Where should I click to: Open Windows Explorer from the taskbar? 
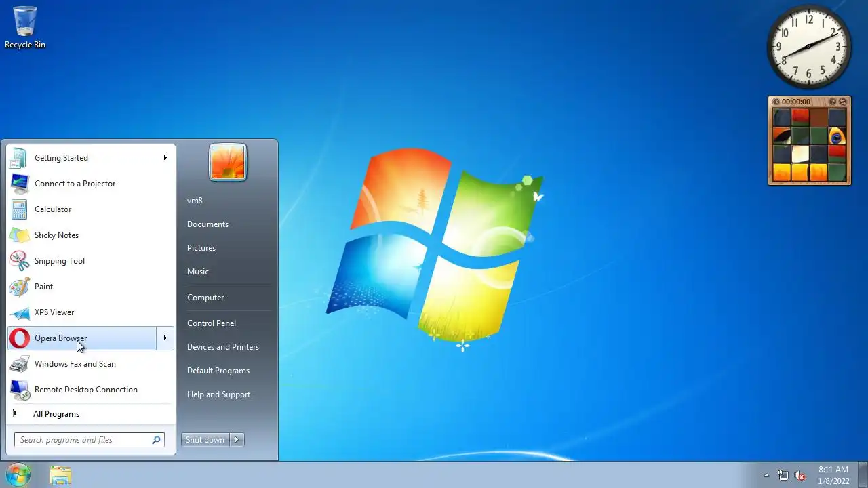60,475
